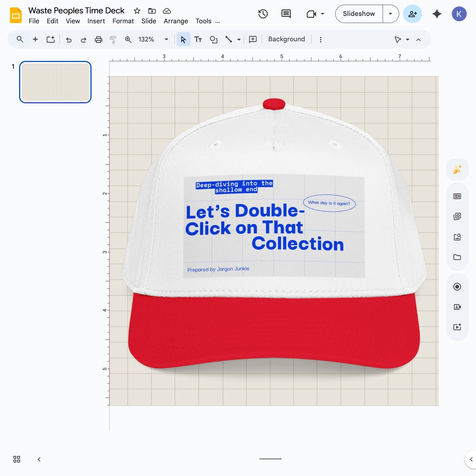Add a comment from toolbar
Screen dimensions: 476x476
tap(253, 40)
